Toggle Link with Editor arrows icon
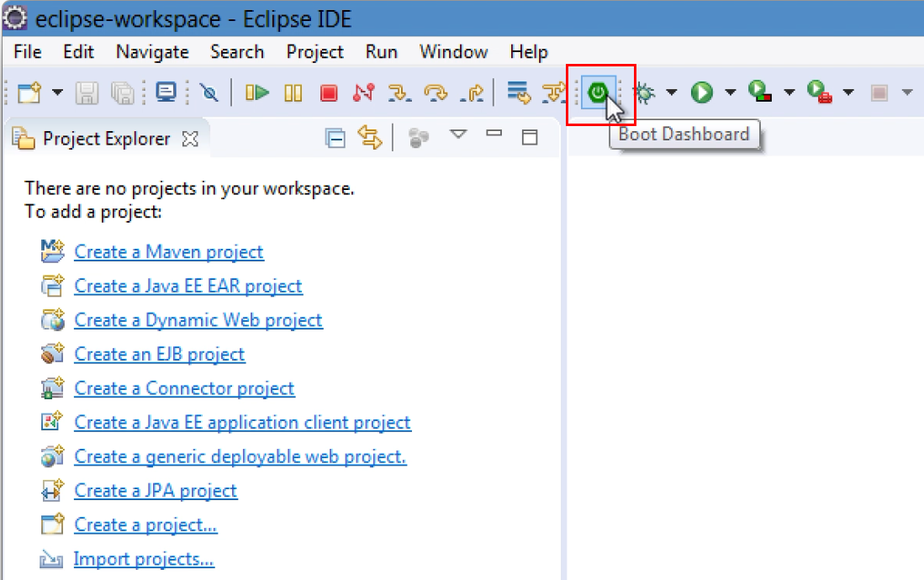The width and height of the screenshot is (924, 580). (370, 137)
